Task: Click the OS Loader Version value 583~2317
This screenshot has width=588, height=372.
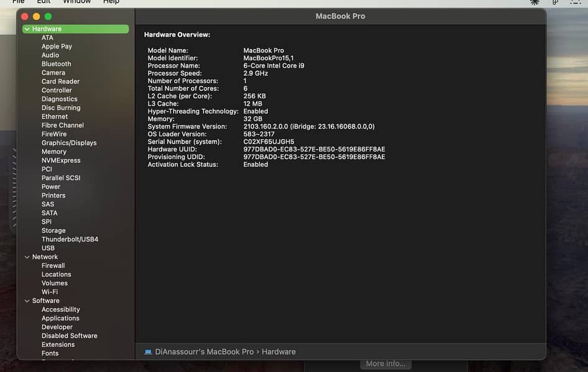Action: click(x=259, y=134)
